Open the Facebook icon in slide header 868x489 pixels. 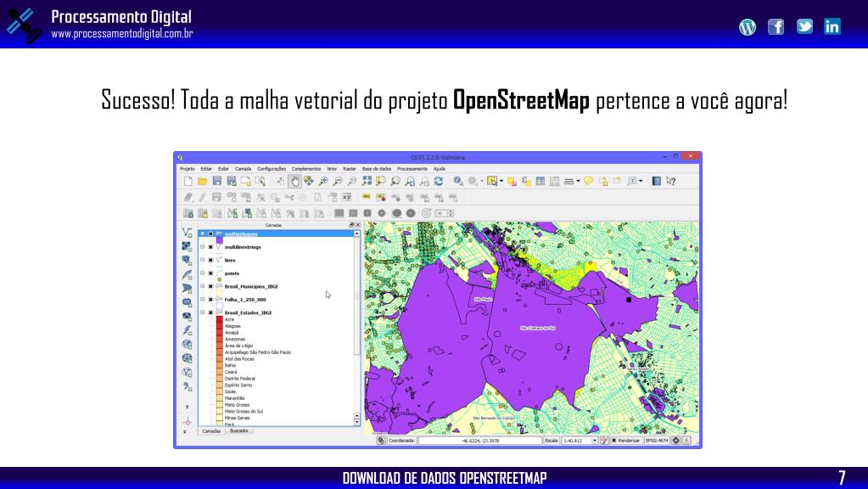point(776,26)
